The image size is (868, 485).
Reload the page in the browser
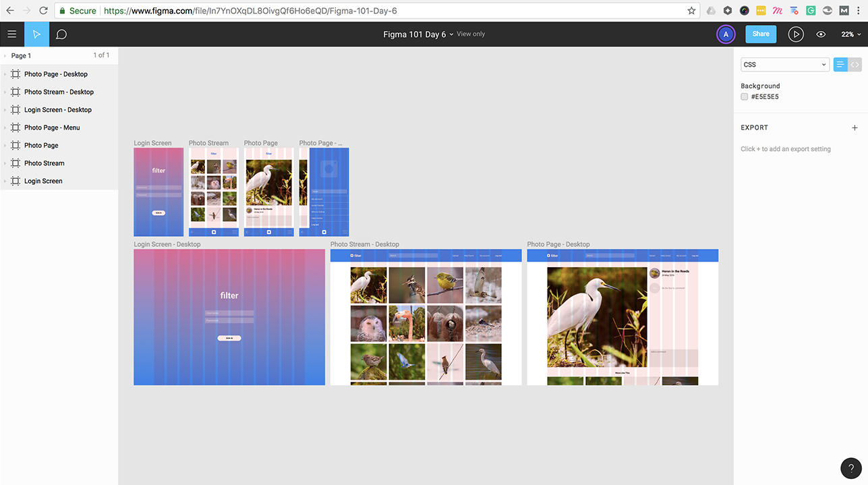[43, 11]
